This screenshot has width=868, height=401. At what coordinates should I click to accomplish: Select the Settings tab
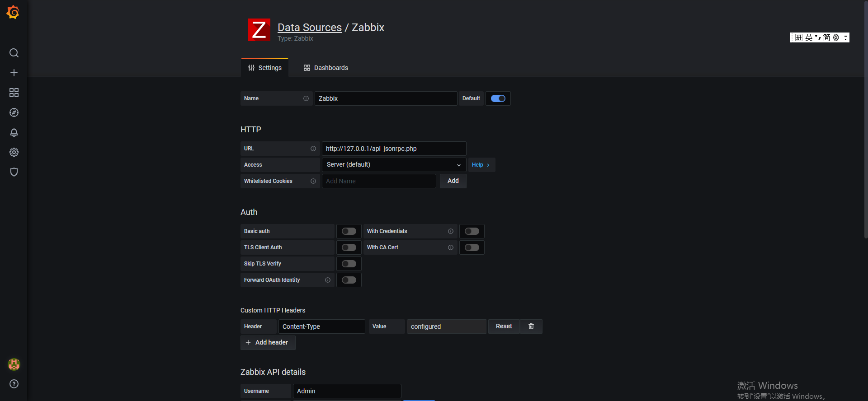[265, 68]
